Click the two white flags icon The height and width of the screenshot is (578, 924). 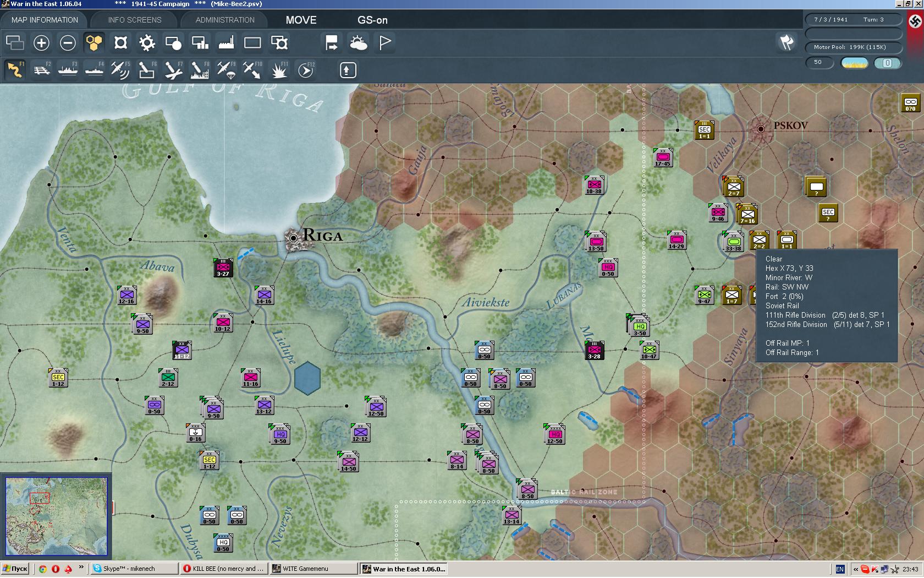point(787,42)
